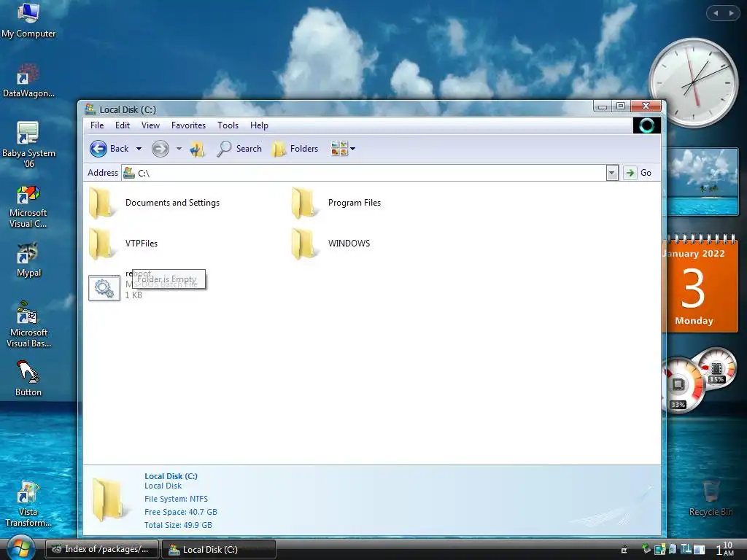Open the View menu
747x560 pixels.
click(150, 125)
